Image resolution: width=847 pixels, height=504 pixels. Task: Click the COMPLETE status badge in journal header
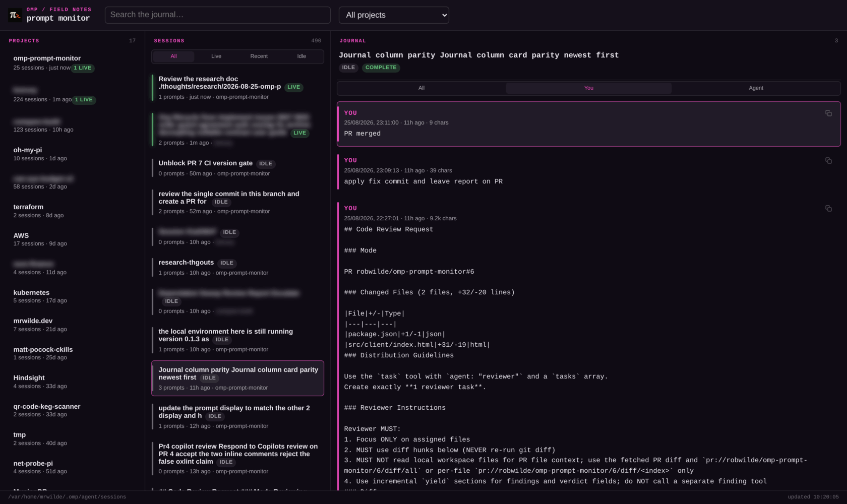coord(381,68)
